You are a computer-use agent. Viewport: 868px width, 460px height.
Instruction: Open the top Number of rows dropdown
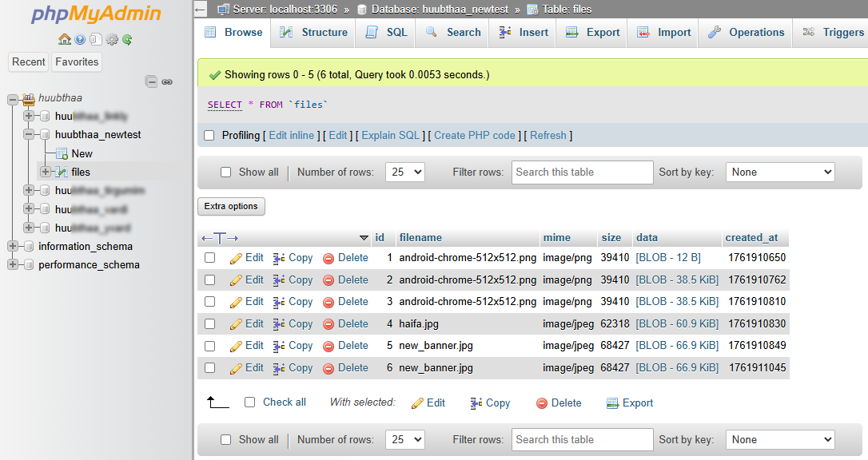tap(405, 172)
